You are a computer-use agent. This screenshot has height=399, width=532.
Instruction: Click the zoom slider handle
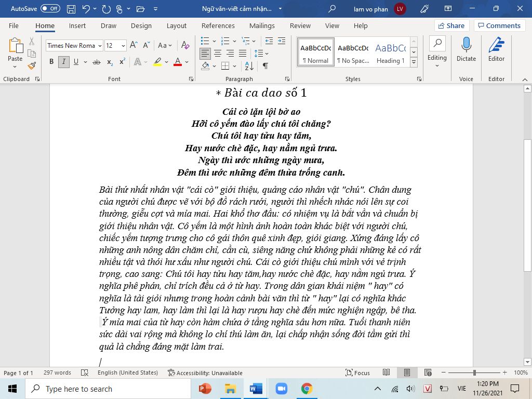pyautogui.click(x=474, y=373)
